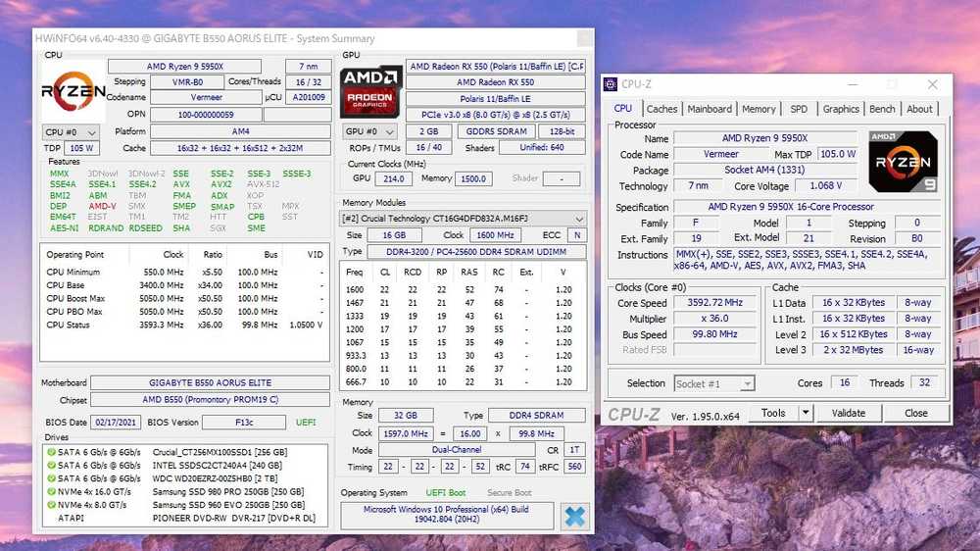Switch to the Memory tab in CPU-Z
The width and height of the screenshot is (980, 551).
pos(759,110)
